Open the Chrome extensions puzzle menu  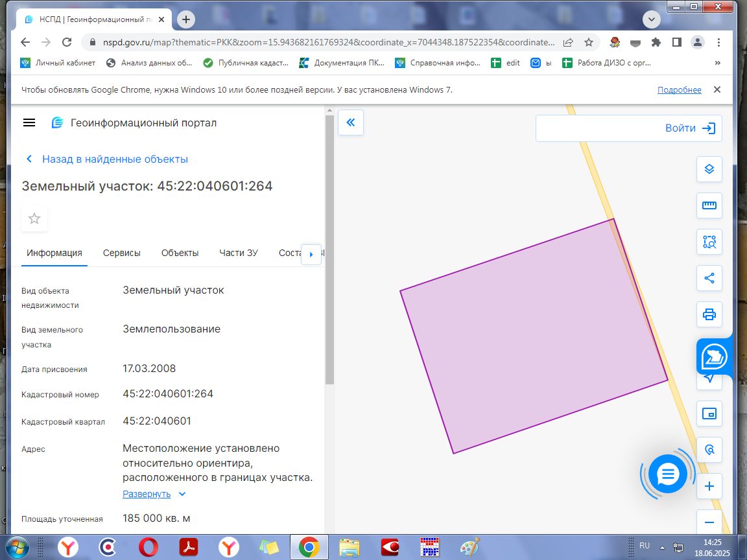pyautogui.click(x=656, y=42)
